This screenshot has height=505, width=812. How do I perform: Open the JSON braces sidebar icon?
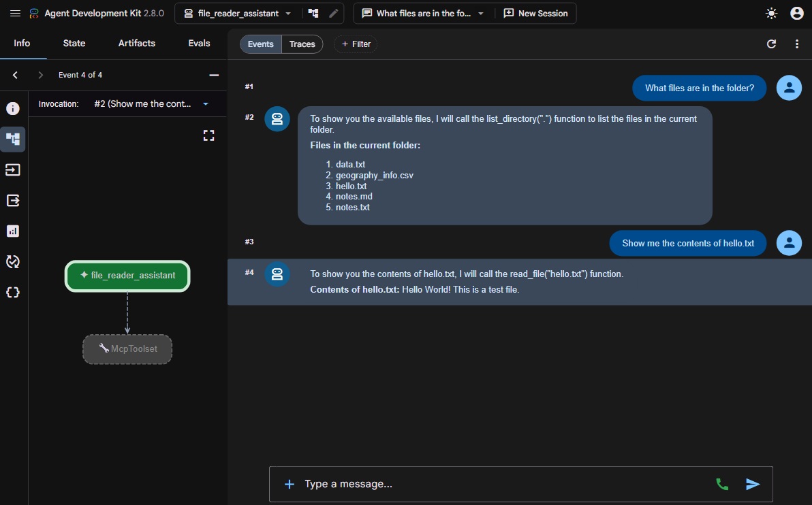tap(13, 293)
